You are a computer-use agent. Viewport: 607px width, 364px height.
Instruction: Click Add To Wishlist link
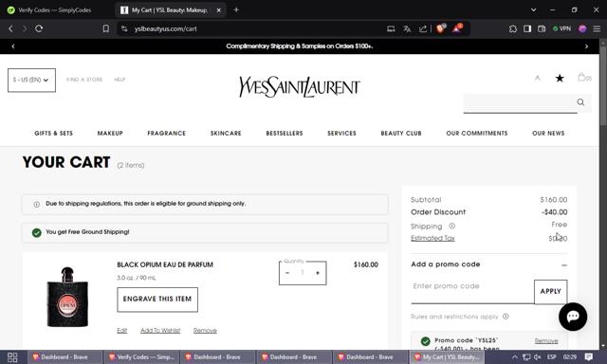point(160,330)
